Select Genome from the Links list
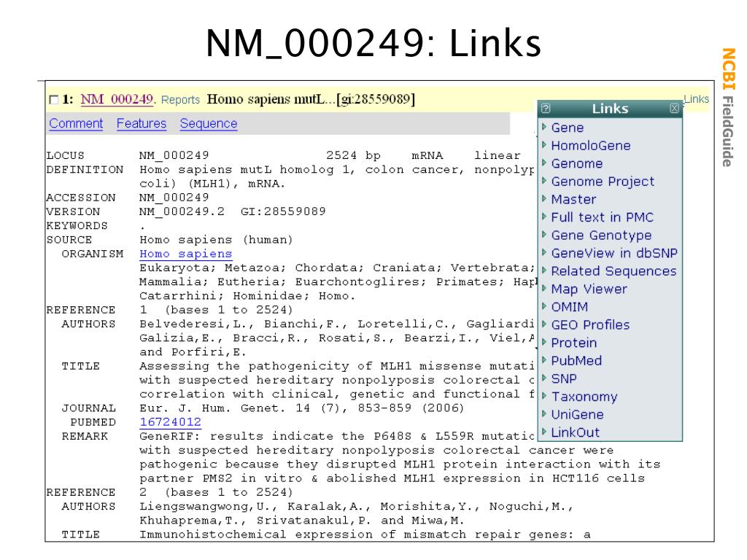 (577, 164)
